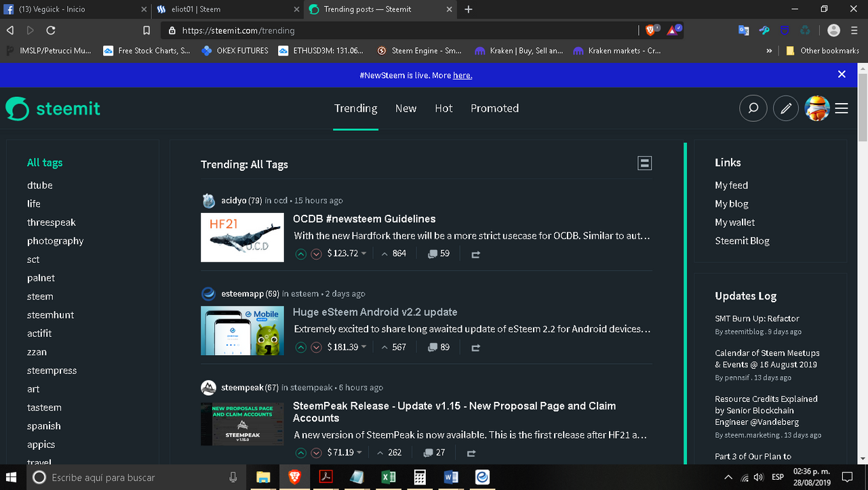Expand payout dropdown for $71.19
Screen dimensions: 868x490
point(359,453)
